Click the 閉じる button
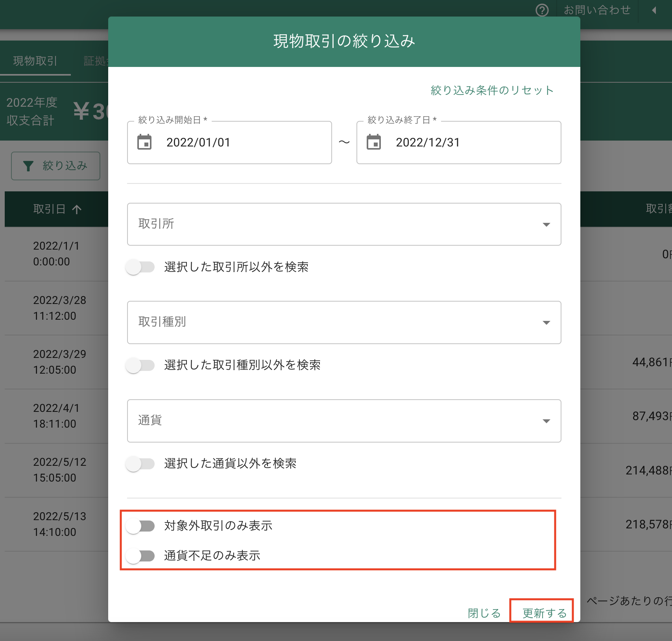This screenshot has height=641, width=672. 484,613
